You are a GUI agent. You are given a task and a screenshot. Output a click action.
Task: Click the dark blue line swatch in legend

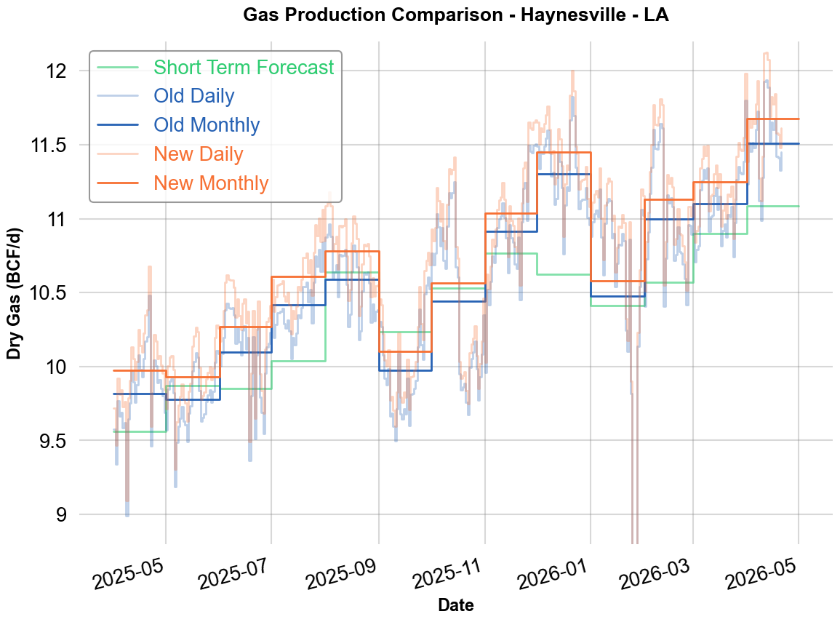click(x=118, y=125)
